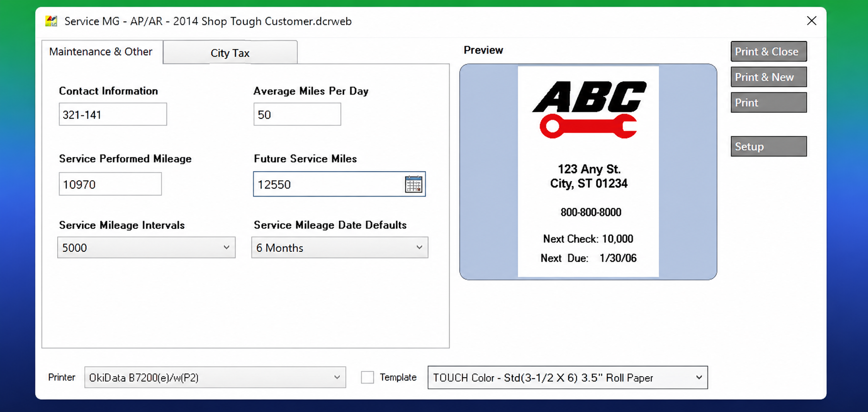Click the Future Service Miles label

305,159
